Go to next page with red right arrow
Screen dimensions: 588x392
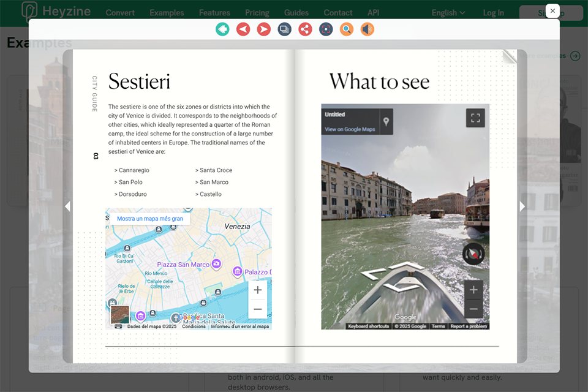263,29
